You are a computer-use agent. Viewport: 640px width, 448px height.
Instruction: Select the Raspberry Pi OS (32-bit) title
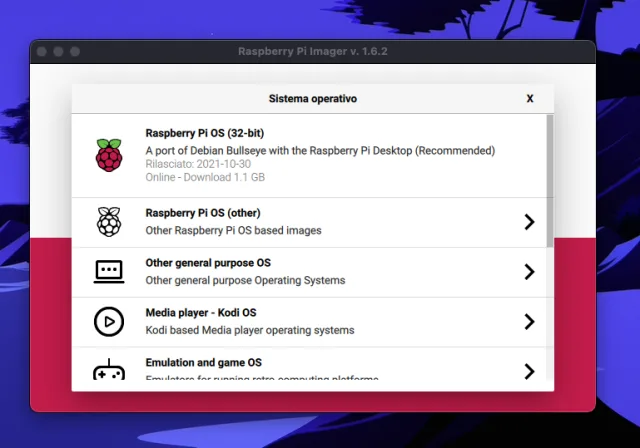(204, 132)
